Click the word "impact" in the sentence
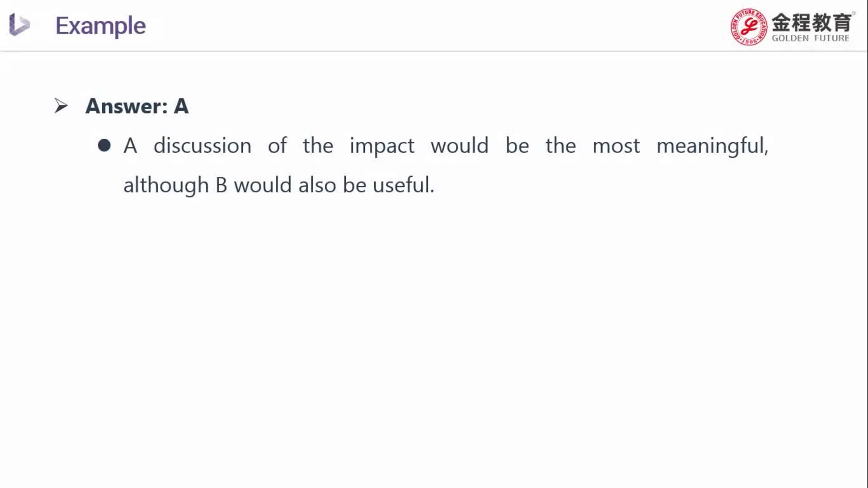This screenshot has height=488, width=868. pyautogui.click(x=382, y=146)
